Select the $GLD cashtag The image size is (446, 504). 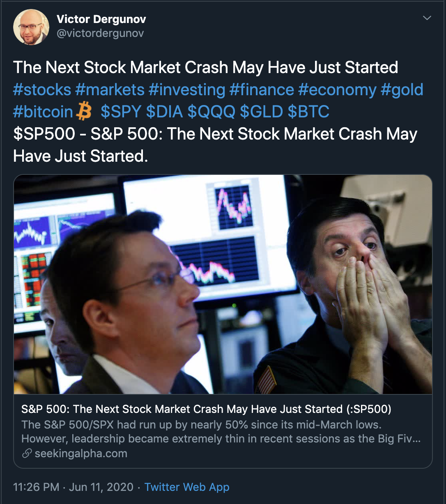click(261, 112)
